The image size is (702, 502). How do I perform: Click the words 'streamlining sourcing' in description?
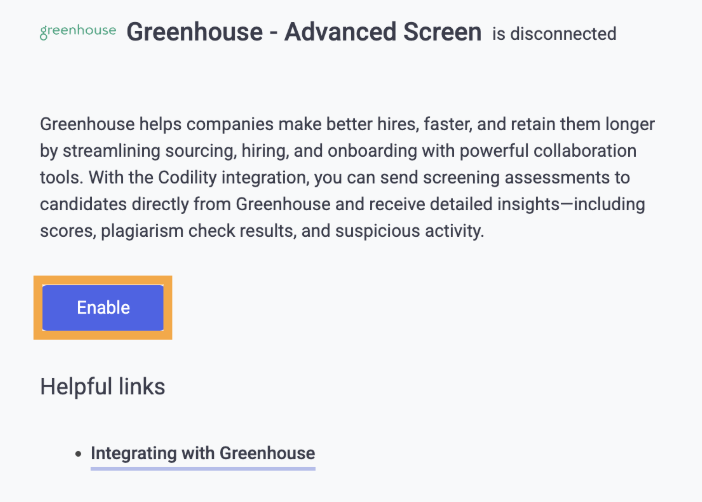tap(150, 151)
